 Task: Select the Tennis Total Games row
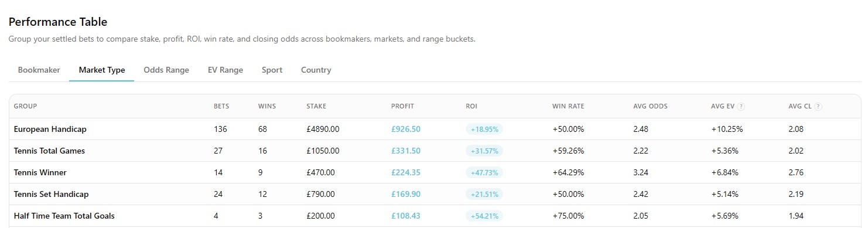[x=435, y=151]
